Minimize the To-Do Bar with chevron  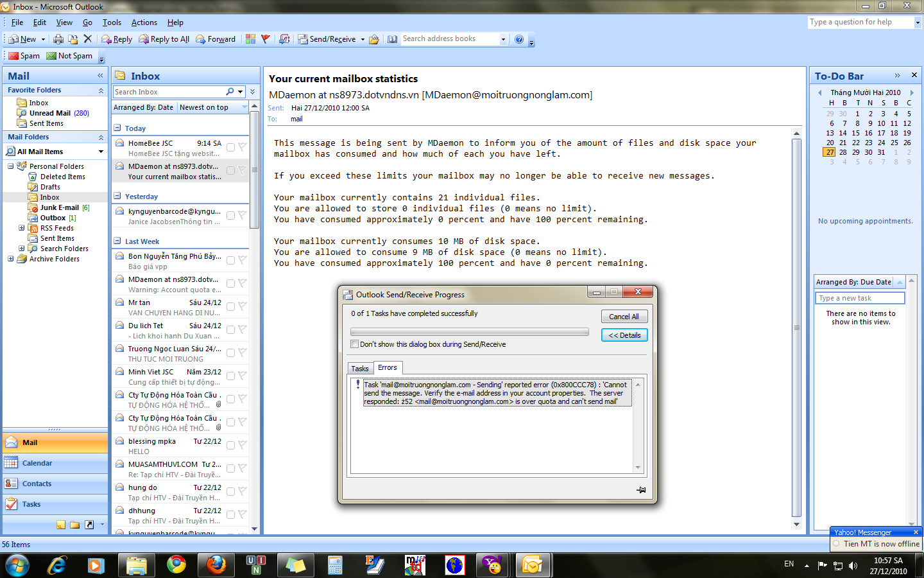tap(897, 76)
